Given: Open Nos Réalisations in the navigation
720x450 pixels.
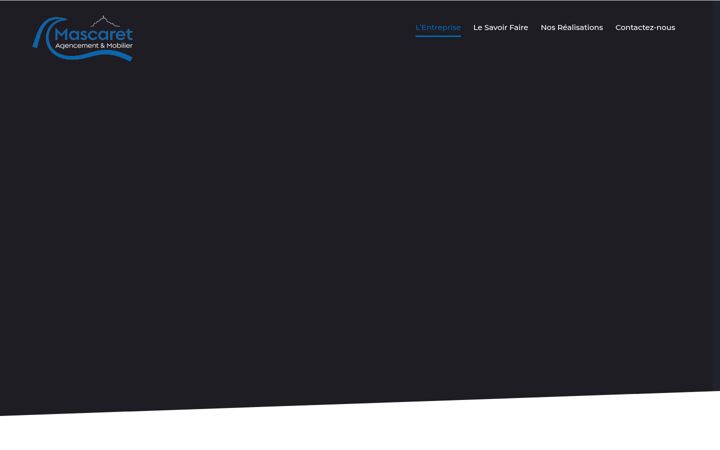Looking at the screenshot, I should click(x=572, y=28).
